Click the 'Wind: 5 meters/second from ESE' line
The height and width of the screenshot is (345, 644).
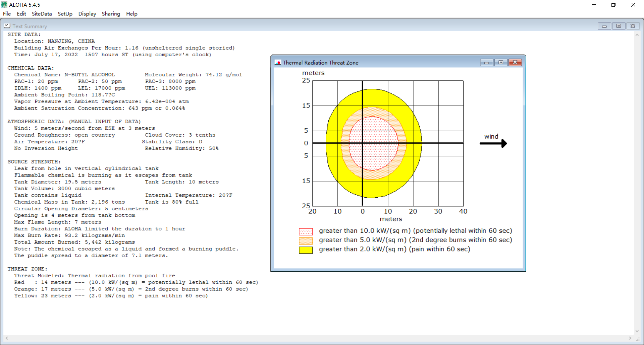coord(85,128)
